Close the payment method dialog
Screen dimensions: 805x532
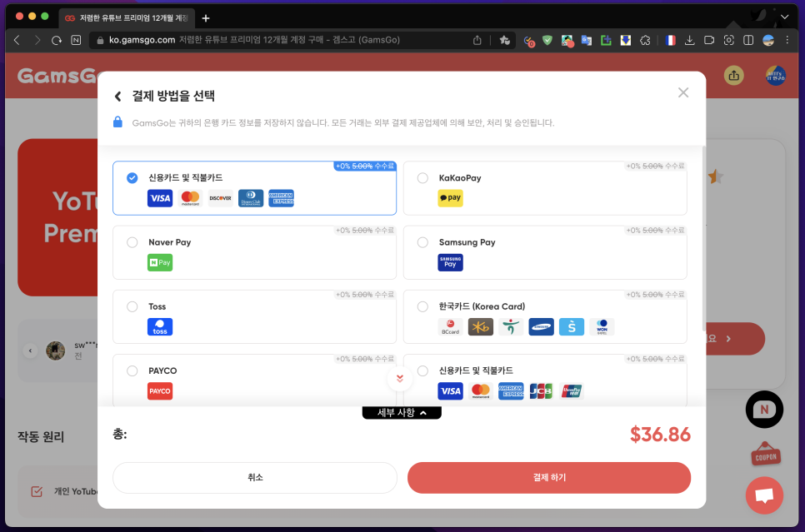click(x=682, y=93)
